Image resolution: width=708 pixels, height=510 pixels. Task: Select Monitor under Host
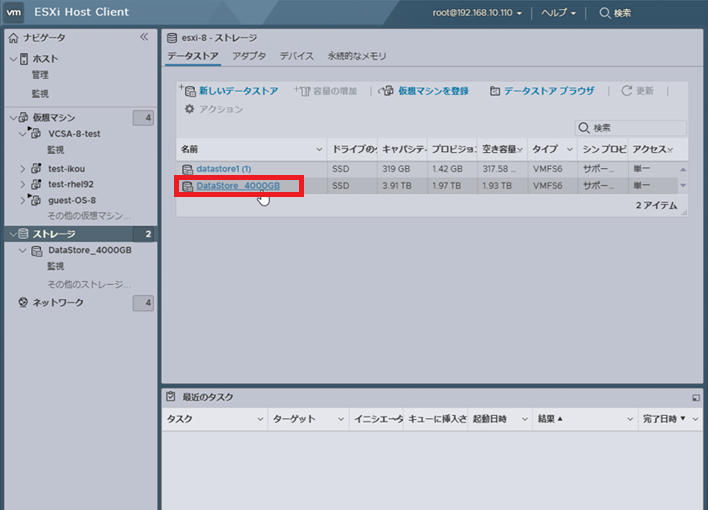[x=40, y=94]
